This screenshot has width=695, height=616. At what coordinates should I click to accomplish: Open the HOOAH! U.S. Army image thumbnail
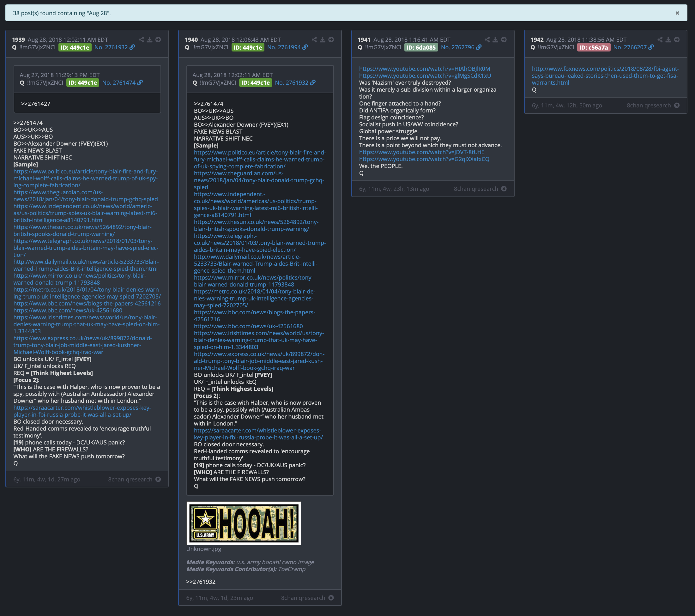tap(244, 523)
